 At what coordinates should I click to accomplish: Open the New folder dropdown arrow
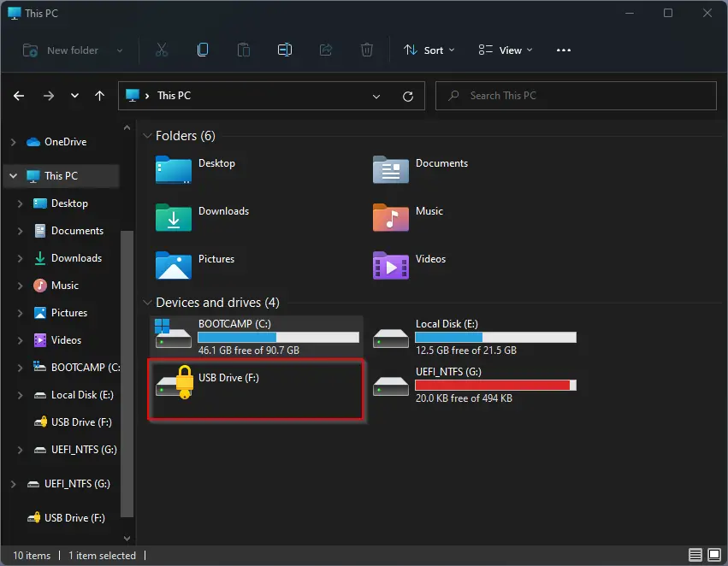120,50
